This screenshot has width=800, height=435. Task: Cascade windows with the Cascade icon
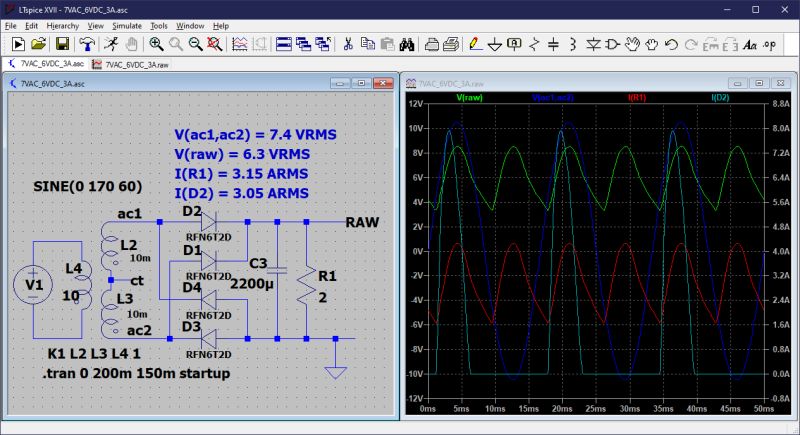304,45
